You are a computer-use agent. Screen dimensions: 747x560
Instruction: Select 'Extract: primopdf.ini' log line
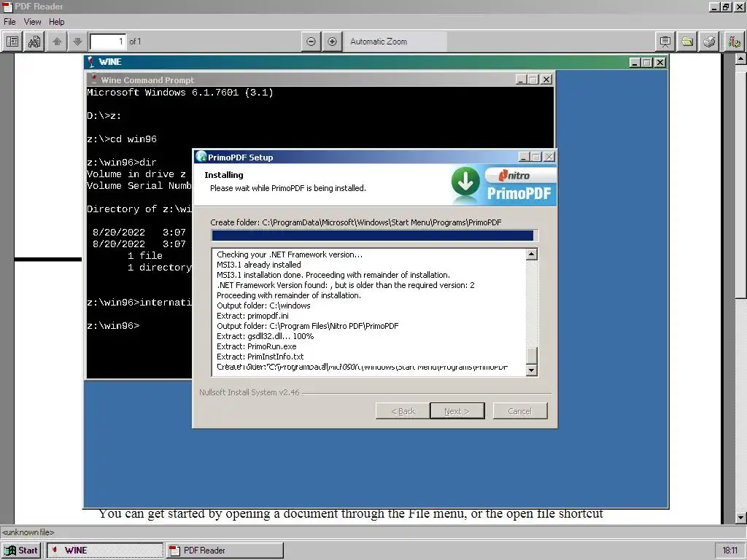(252, 316)
